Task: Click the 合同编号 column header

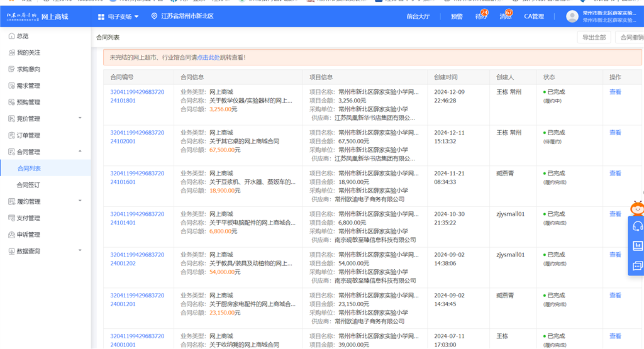Action: [122, 77]
